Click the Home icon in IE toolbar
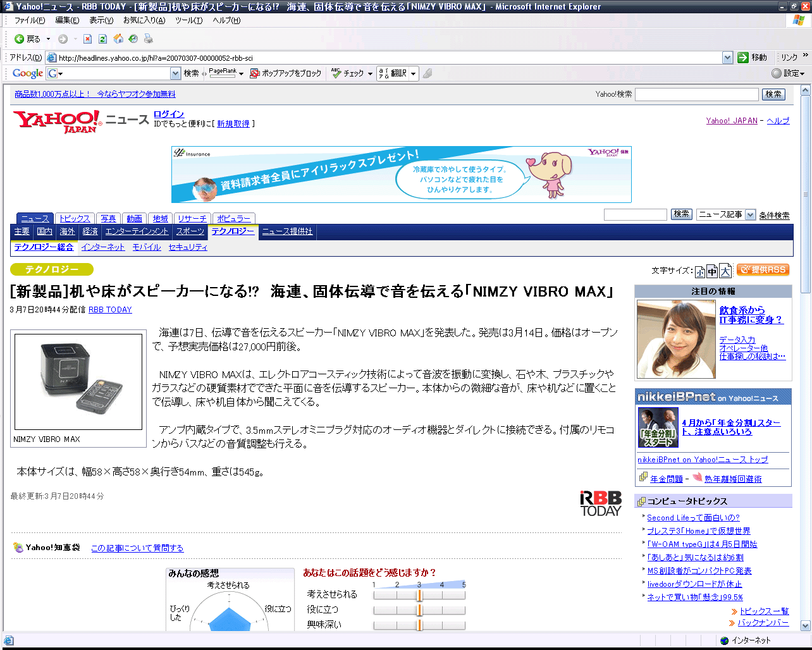The width and height of the screenshot is (812, 650). tap(118, 39)
